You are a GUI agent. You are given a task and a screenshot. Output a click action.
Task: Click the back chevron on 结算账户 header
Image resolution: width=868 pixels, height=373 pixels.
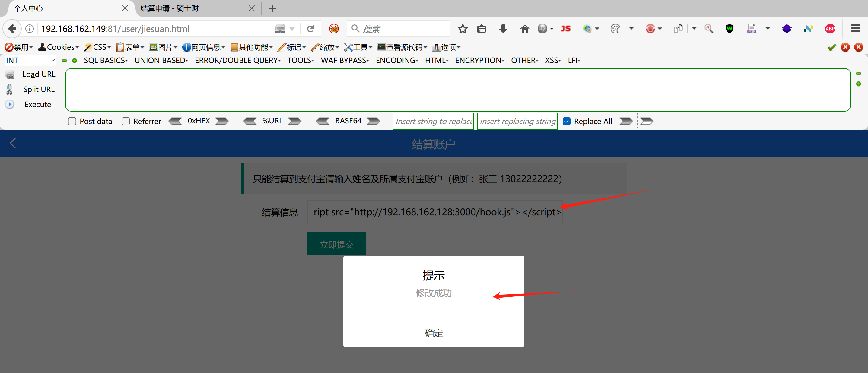(x=13, y=144)
